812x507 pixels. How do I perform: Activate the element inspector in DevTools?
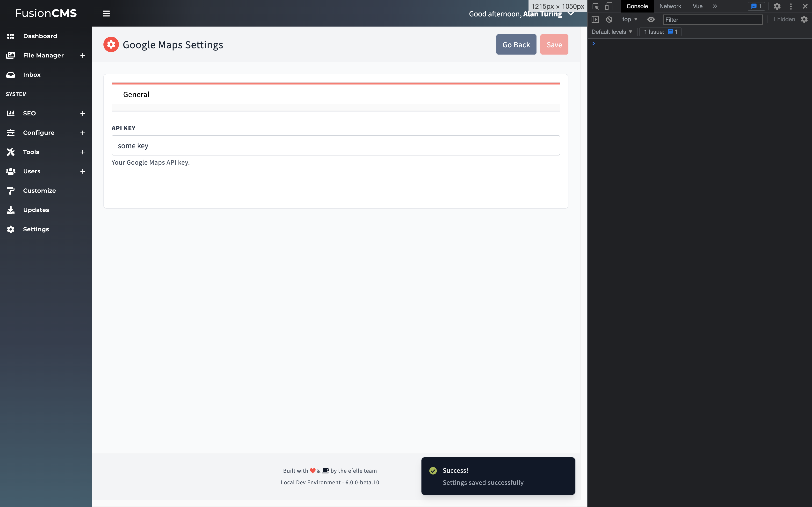pyautogui.click(x=596, y=6)
